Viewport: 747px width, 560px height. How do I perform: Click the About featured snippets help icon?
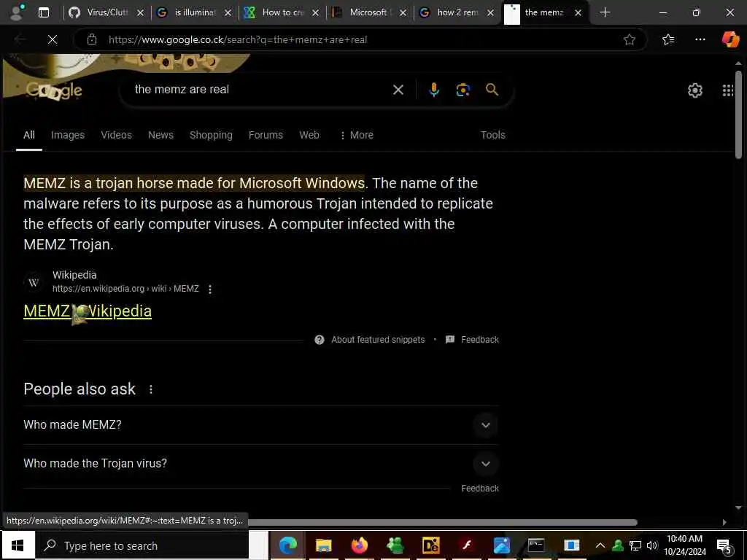[320, 340]
